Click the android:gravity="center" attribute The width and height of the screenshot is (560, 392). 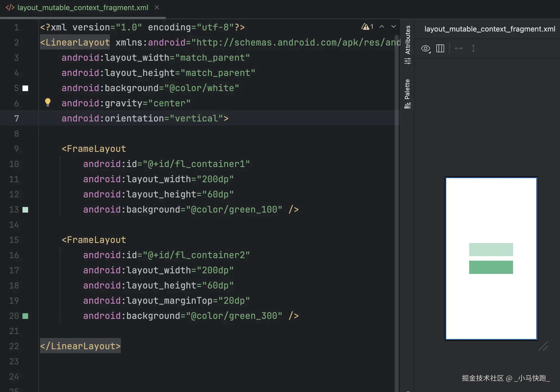[x=126, y=103]
